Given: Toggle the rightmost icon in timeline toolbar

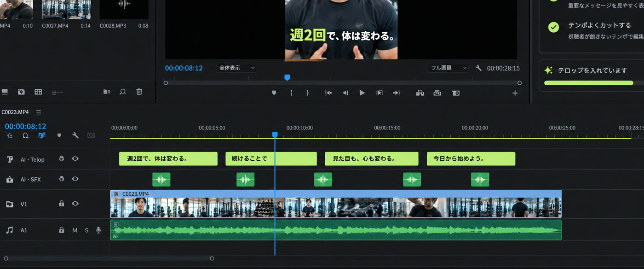Looking at the screenshot, I should coord(91,135).
